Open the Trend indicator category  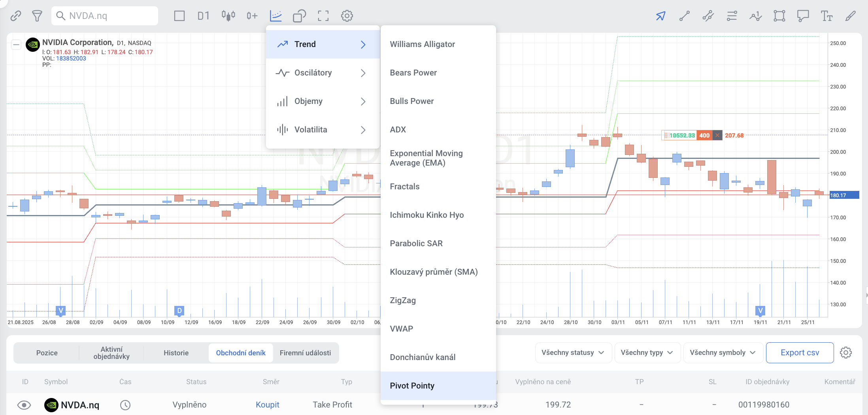click(x=323, y=44)
